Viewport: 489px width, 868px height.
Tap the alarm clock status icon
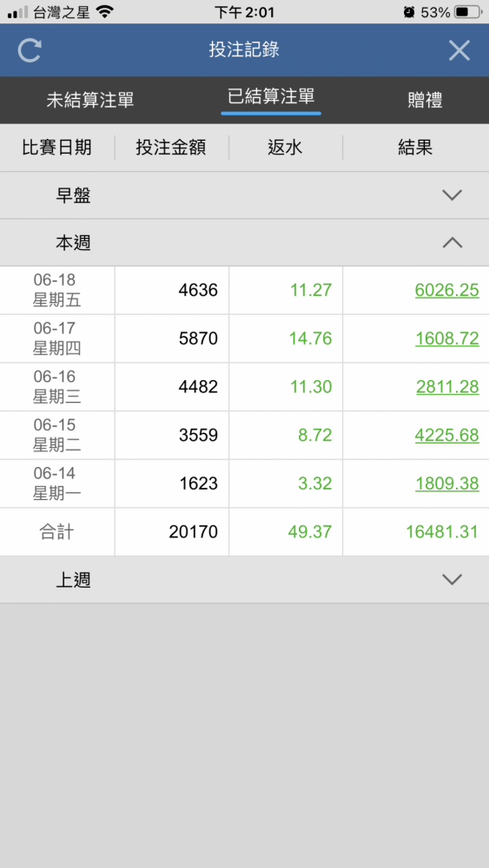[x=409, y=11]
